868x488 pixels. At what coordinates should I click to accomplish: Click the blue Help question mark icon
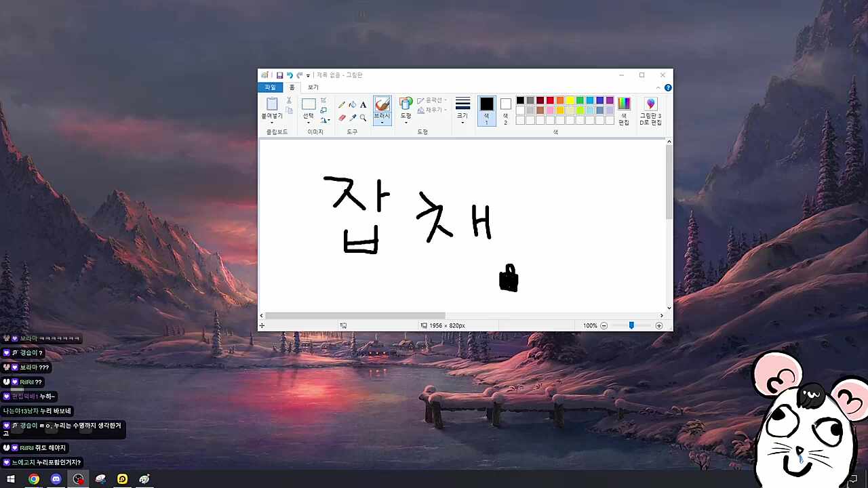click(x=668, y=87)
